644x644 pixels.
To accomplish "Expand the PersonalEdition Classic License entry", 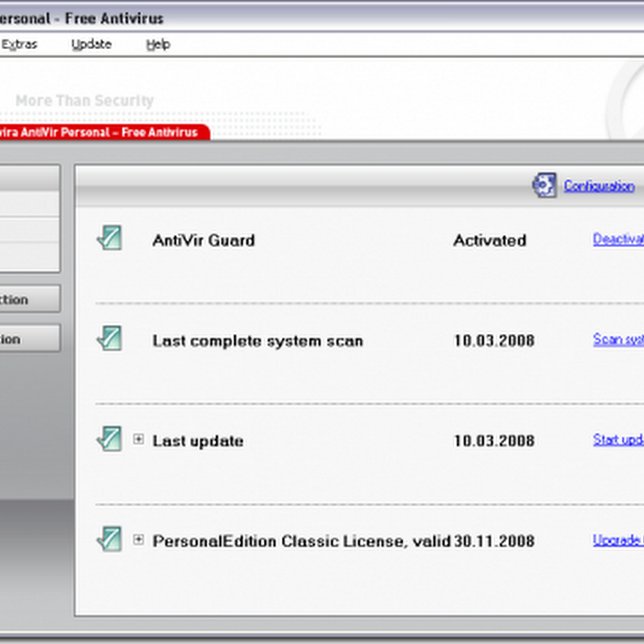I will pos(138,540).
